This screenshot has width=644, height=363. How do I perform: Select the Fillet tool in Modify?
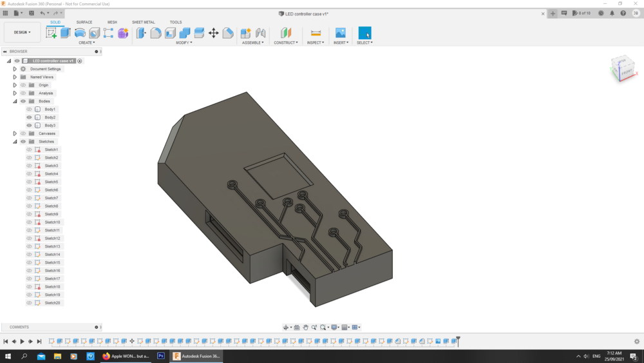click(156, 33)
